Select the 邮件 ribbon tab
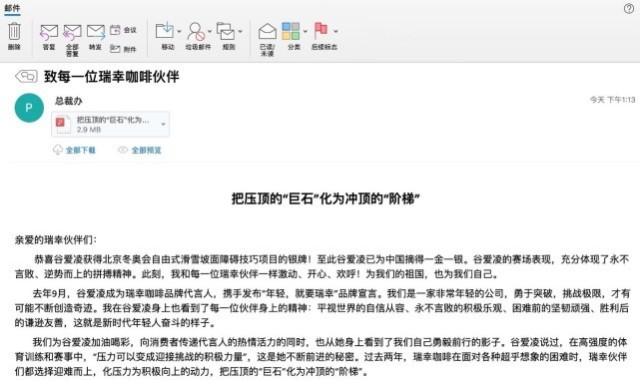 pos(12,8)
